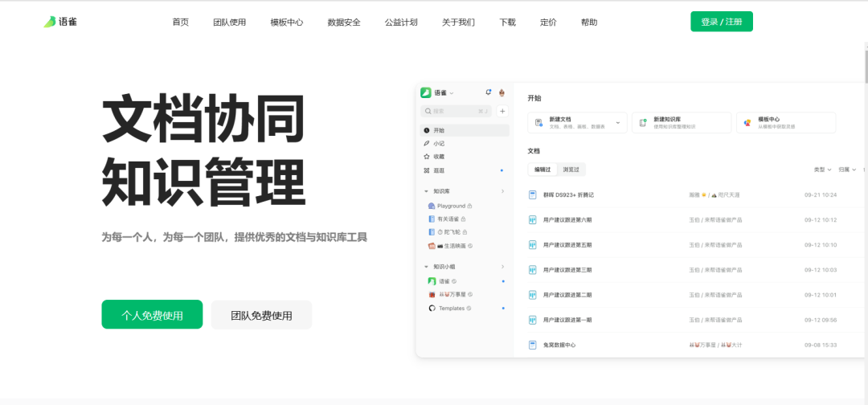Select the 编辑过 document filter

(542, 170)
